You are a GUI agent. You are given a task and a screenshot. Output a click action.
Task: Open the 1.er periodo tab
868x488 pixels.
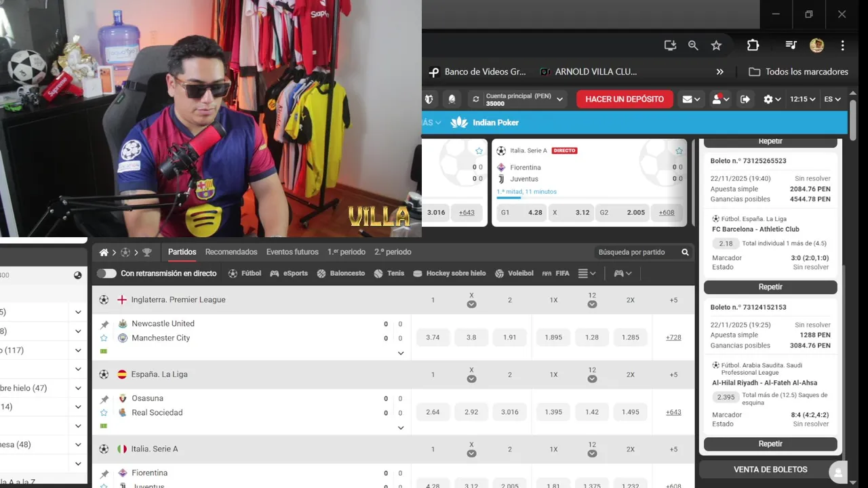coord(347,252)
